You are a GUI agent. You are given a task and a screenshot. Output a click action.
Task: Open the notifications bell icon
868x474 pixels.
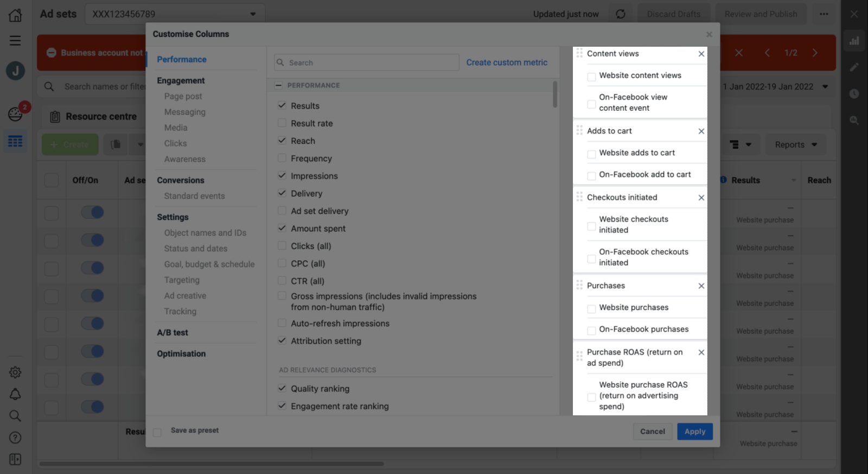point(15,394)
